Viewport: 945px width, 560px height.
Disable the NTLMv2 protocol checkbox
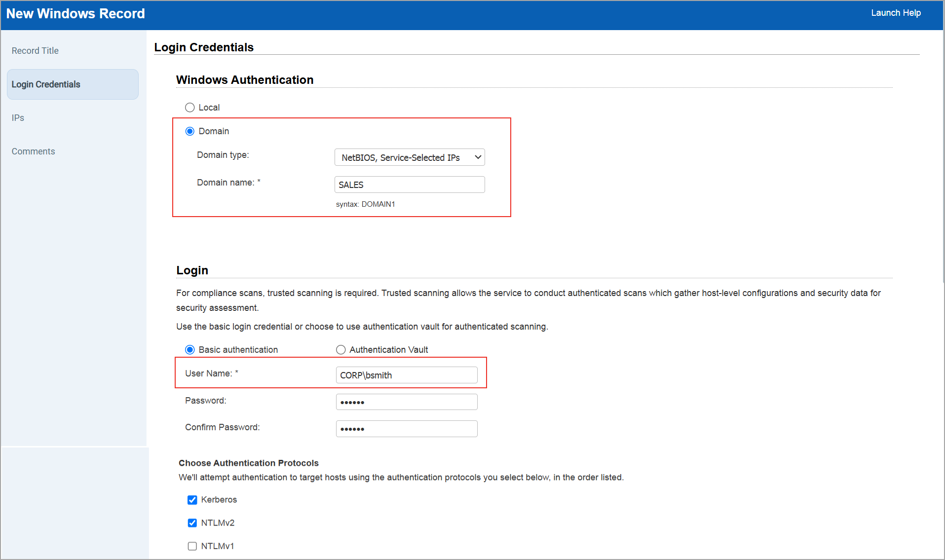[192, 523]
